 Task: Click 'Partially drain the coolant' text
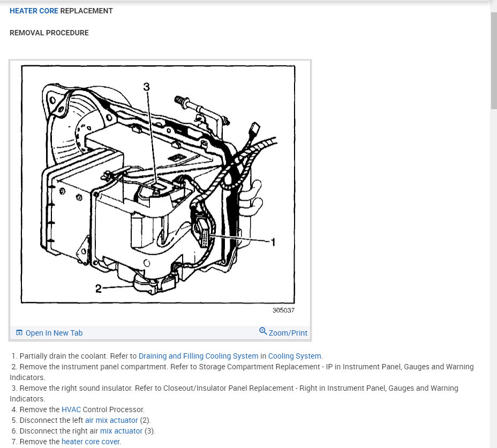pyautogui.click(x=64, y=356)
